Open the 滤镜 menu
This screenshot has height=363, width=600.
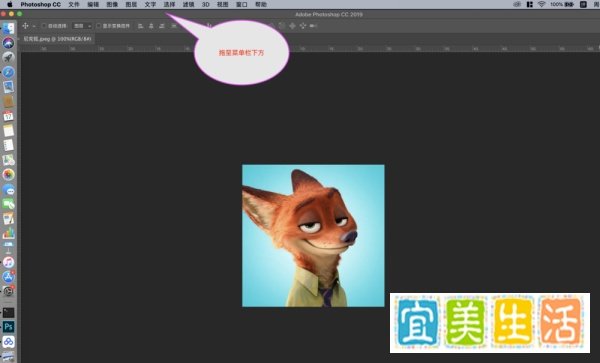click(188, 5)
